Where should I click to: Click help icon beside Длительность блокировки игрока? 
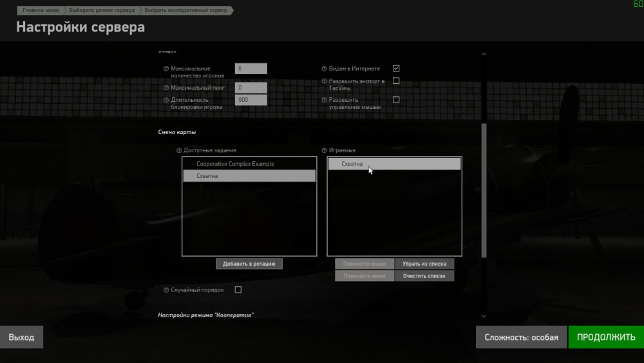(166, 100)
